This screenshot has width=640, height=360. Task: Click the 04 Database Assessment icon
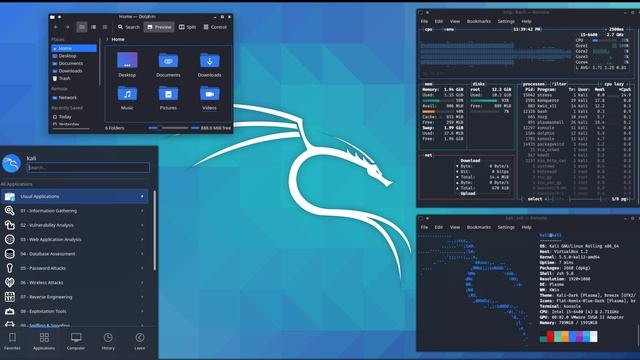pyautogui.click(x=9, y=254)
